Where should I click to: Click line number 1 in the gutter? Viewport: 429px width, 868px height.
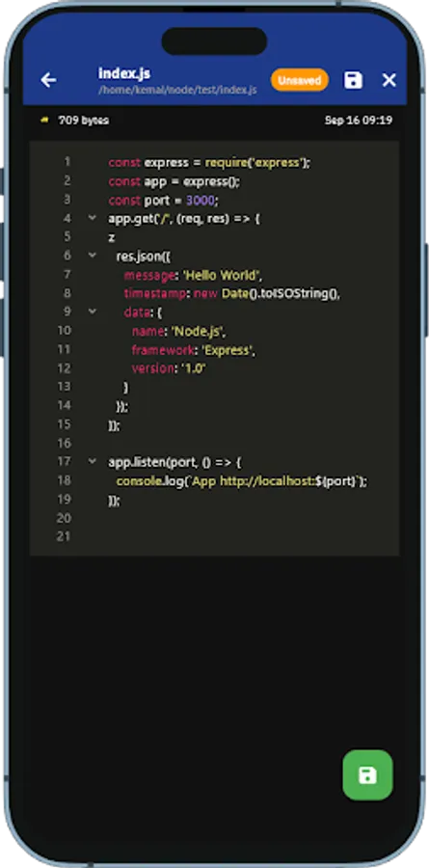point(67,162)
